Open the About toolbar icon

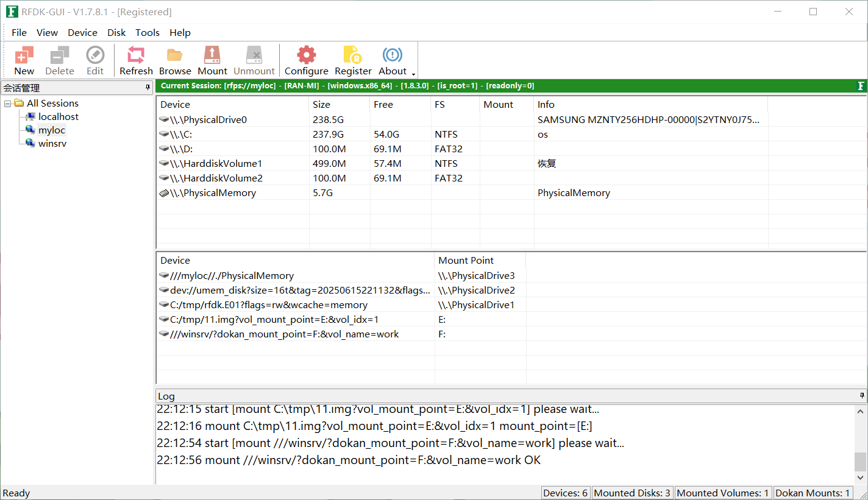(x=393, y=60)
